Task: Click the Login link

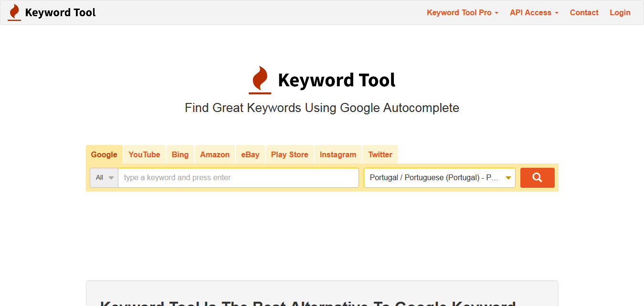Action: tap(620, 13)
